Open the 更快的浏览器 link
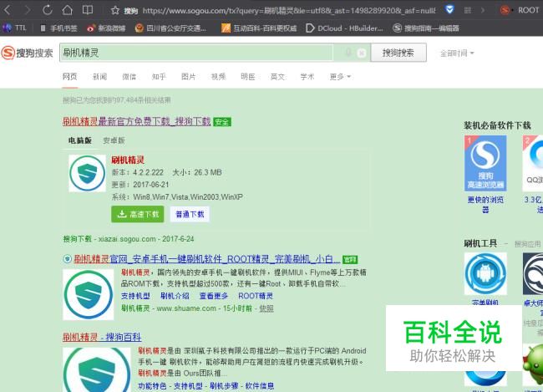This screenshot has height=392, width=543. coord(485,205)
